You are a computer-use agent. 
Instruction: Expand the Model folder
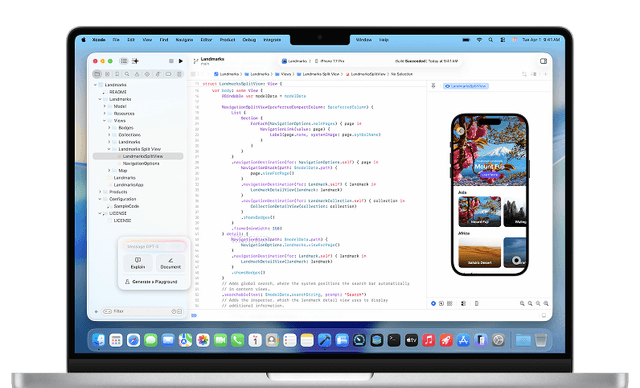pyautogui.click(x=104, y=106)
